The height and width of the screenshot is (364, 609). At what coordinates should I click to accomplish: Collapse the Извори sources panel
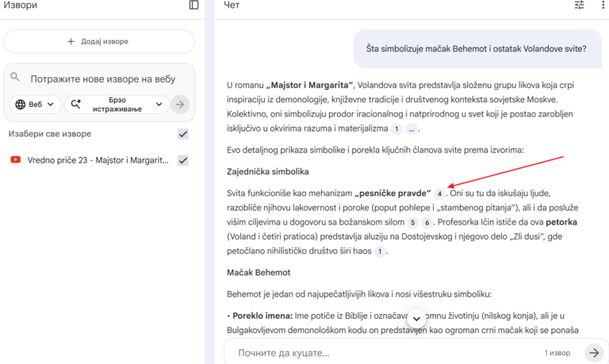click(193, 6)
